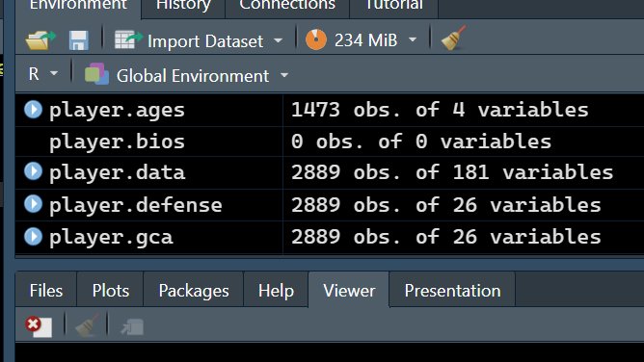Open the Plots tab
644x362 pixels.
[111, 290]
